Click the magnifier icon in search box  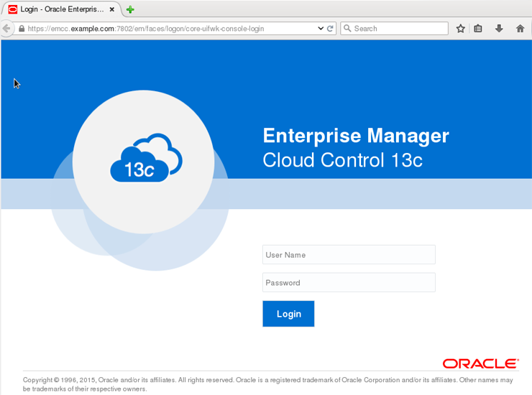pos(347,28)
